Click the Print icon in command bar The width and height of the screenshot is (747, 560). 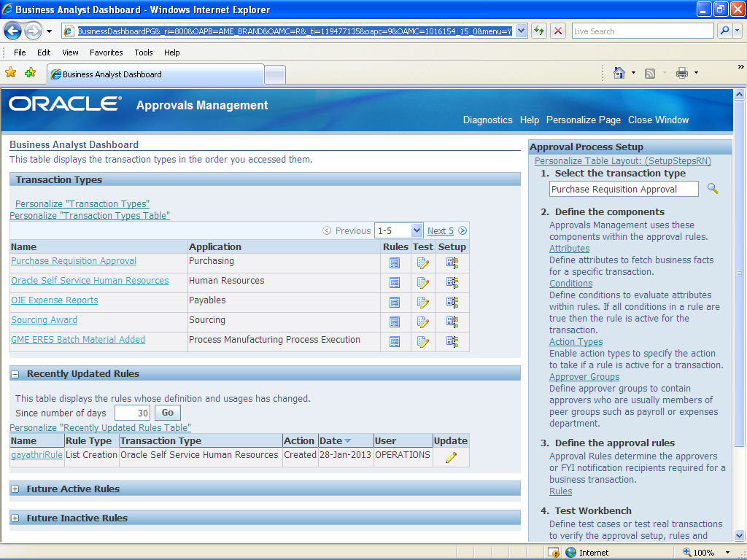[x=682, y=73]
